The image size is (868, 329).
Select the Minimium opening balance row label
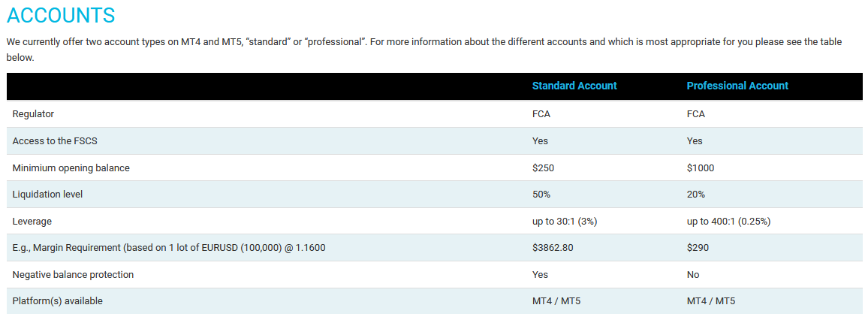click(x=71, y=168)
